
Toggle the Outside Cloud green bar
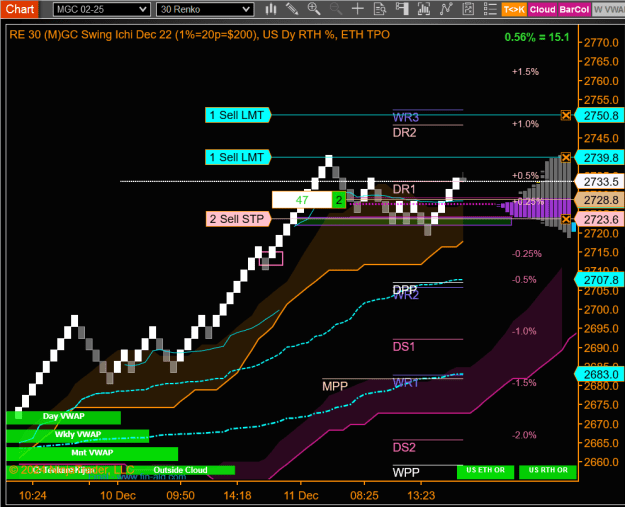tap(180, 470)
